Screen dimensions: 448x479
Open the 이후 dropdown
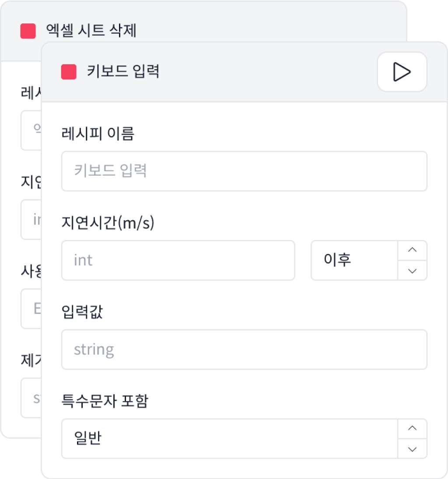tap(354, 260)
